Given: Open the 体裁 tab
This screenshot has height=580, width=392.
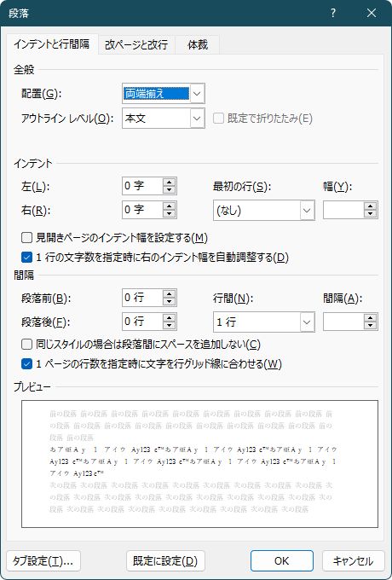Looking at the screenshot, I should tap(198, 45).
